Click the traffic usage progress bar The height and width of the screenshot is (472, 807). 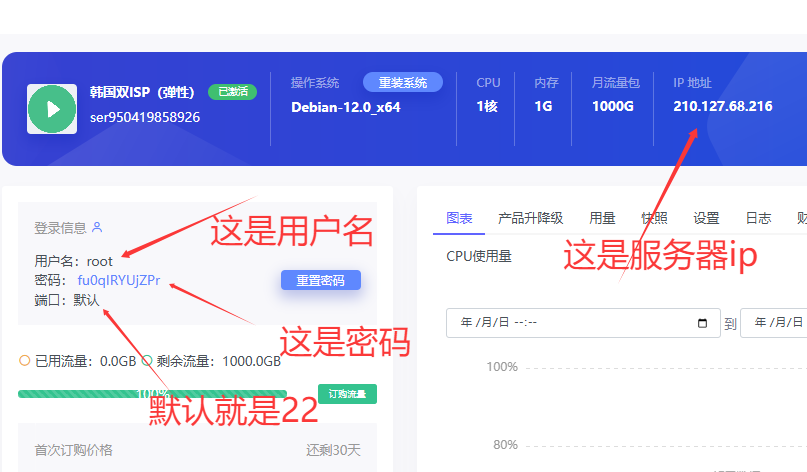152,394
